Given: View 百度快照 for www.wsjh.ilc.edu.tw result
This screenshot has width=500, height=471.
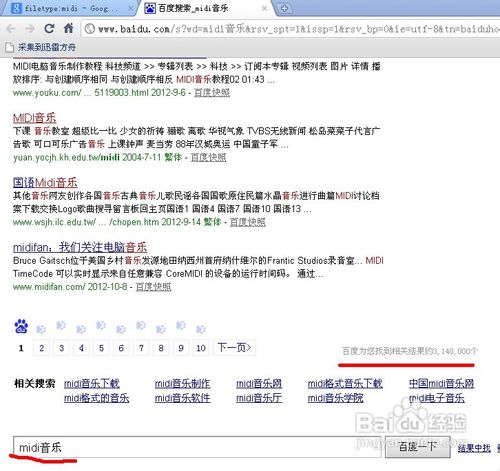Looking at the screenshot, I should click(x=248, y=222).
